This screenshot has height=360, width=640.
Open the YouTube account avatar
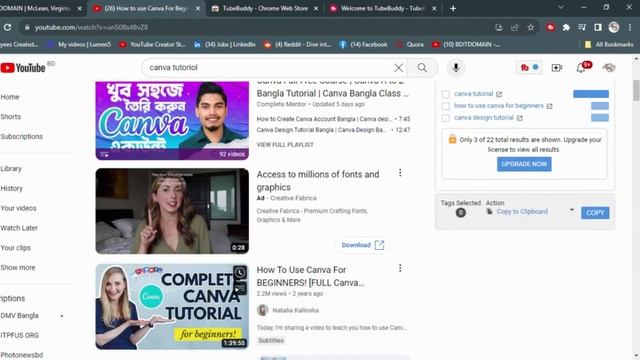click(609, 68)
